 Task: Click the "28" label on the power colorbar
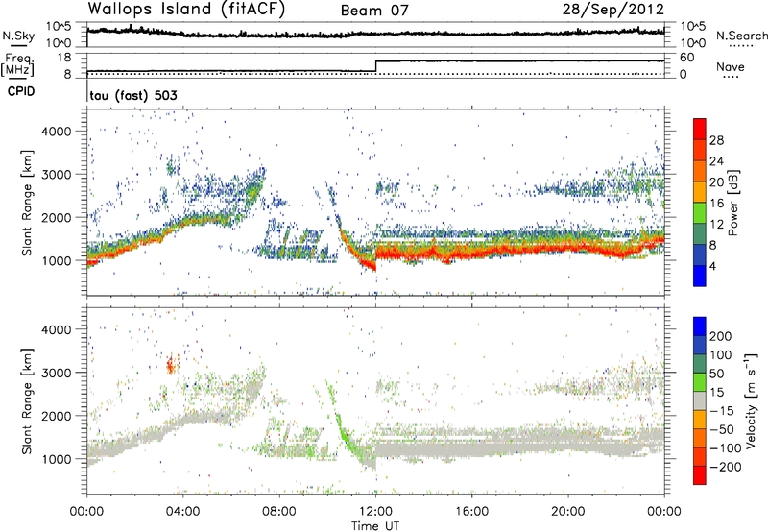(716, 140)
